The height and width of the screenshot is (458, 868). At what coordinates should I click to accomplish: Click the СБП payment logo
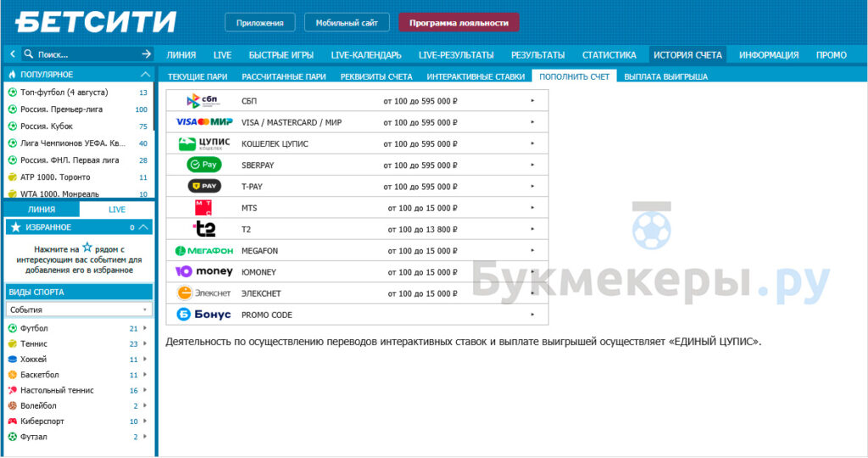click(x=203, y=101)
